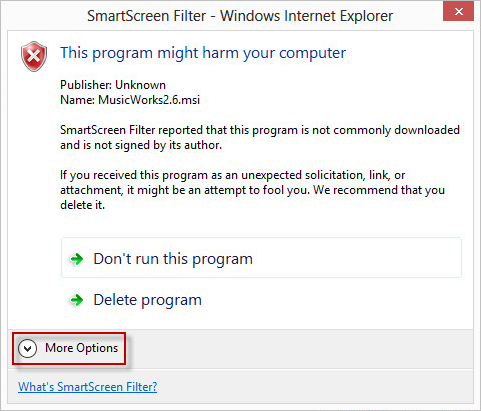Click empty space inside Don't run command box

click(x=357, y=258)
